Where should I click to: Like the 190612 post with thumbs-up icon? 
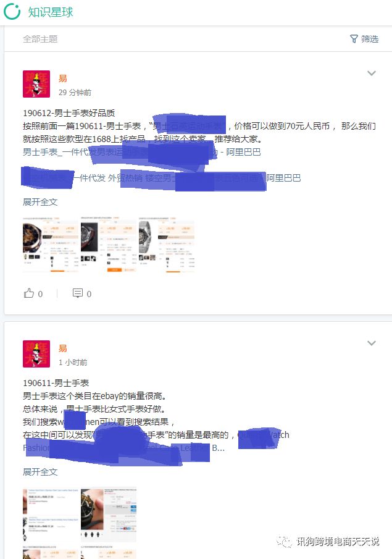pos(29,293)
